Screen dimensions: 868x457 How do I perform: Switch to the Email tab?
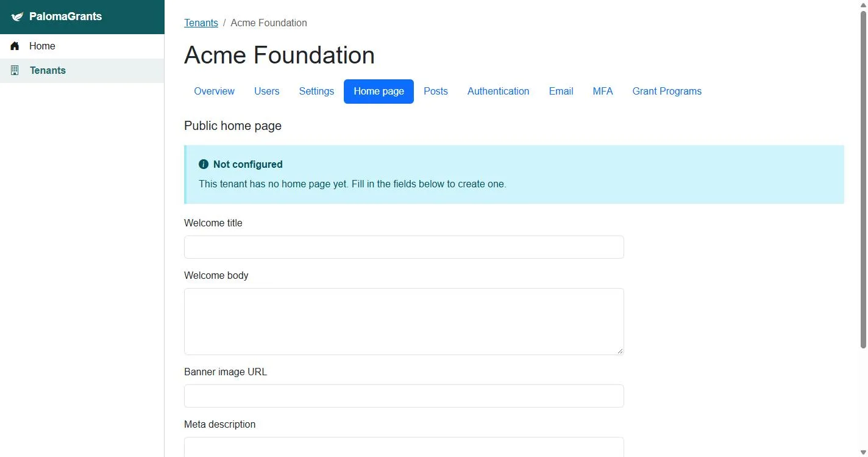(561, 92)
